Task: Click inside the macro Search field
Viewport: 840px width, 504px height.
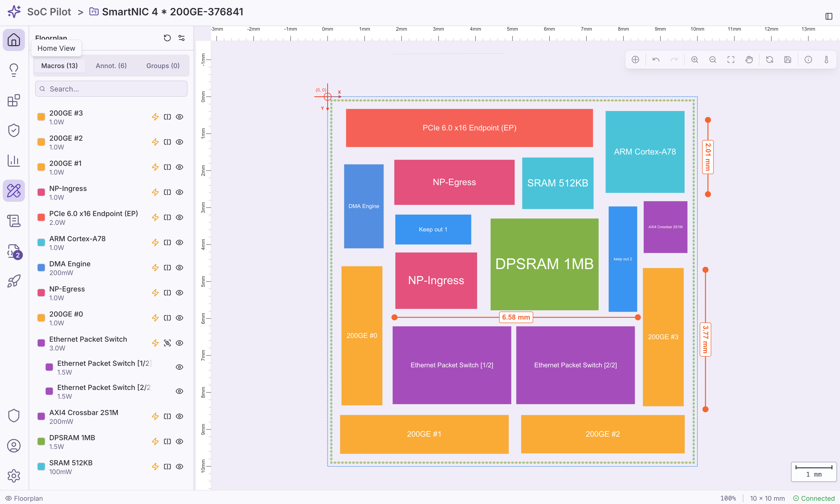Action: click(x=111, y=89)
